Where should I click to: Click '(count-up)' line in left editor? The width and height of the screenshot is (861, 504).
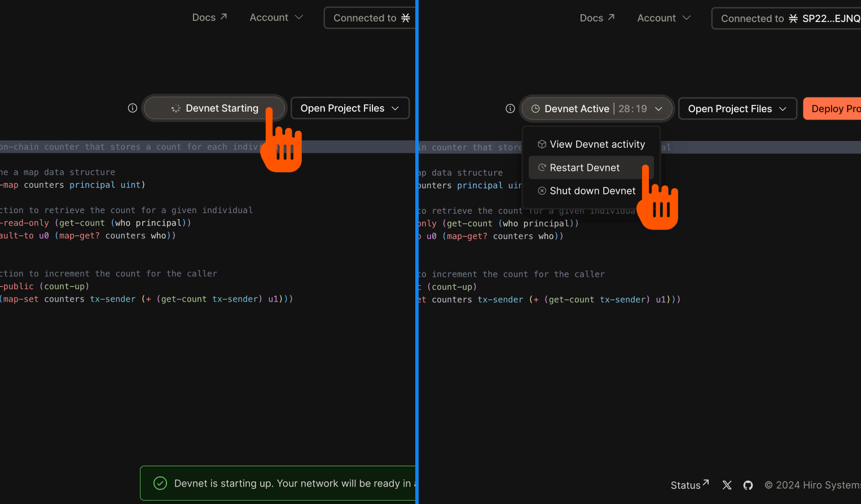click(x=64, y=286)
